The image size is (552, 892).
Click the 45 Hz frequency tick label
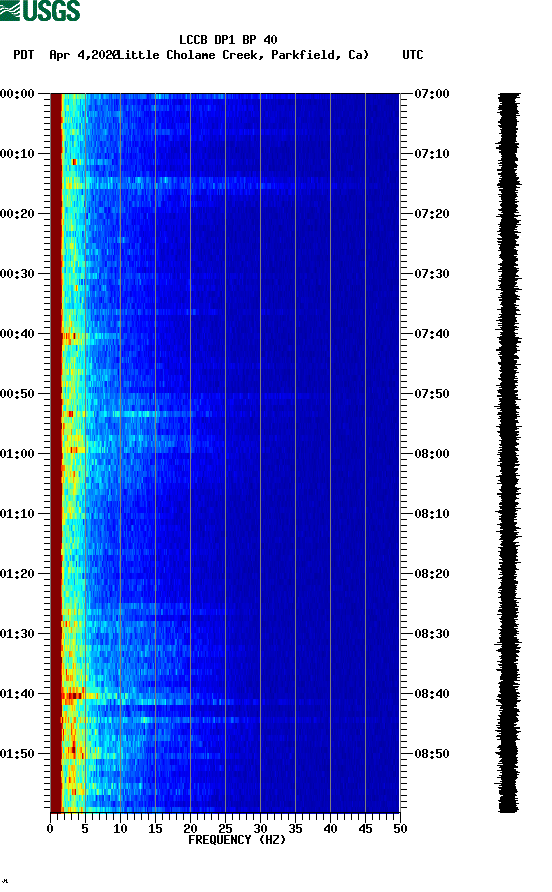[x=365, y=829]
